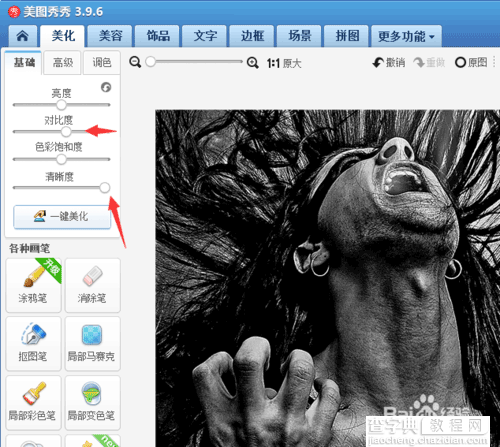The image size is (500, 447).
Task: Click the zoom out magnifier icon
Action: coord(135,62)
